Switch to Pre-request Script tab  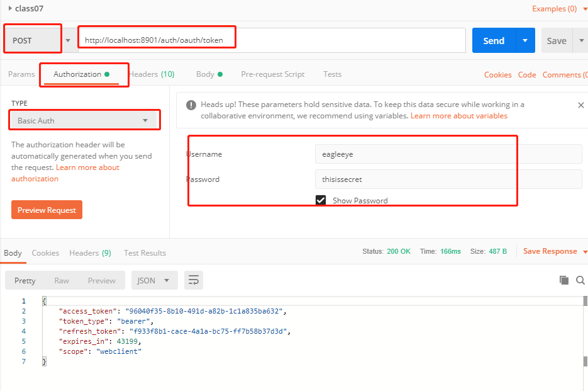(x=273, y=74)
